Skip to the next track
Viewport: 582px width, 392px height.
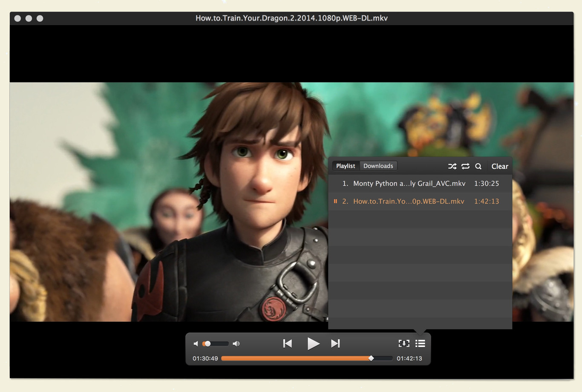coord(336,343)
